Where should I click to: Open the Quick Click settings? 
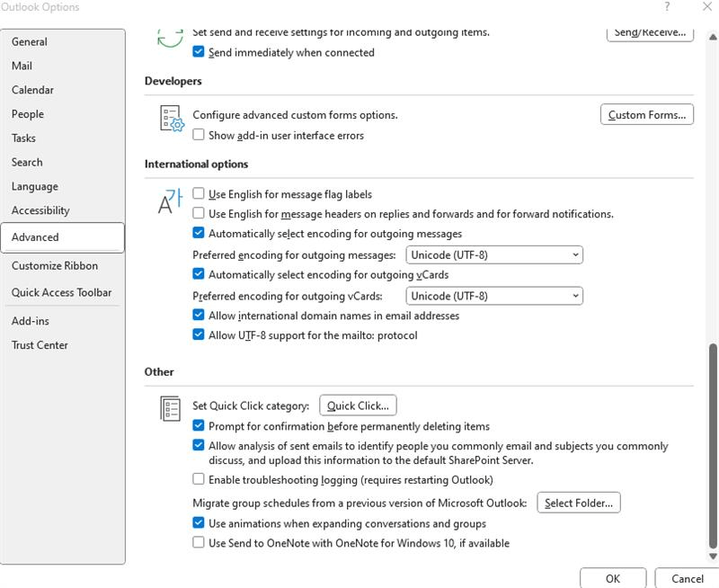point(358,405)
